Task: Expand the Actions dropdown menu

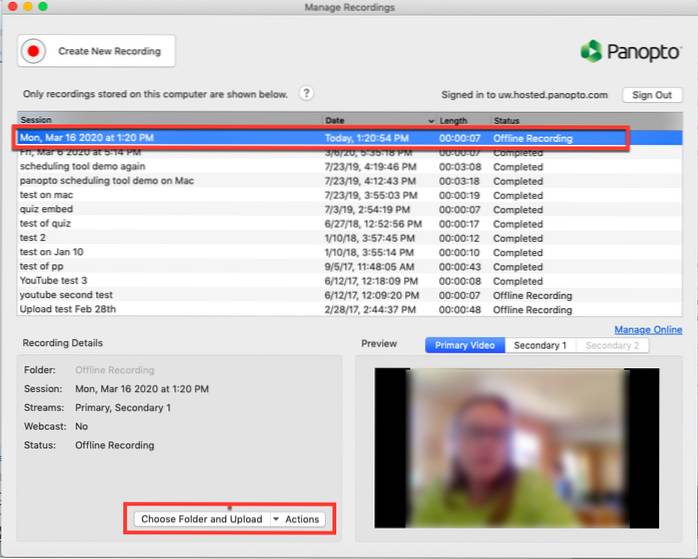Action: tap(297, 519)
